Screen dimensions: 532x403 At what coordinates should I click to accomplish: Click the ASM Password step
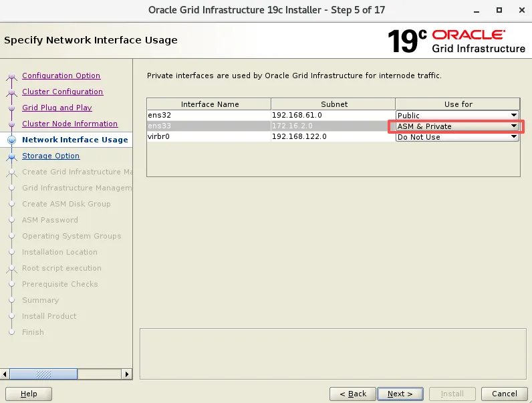click(x=50, y=220)
